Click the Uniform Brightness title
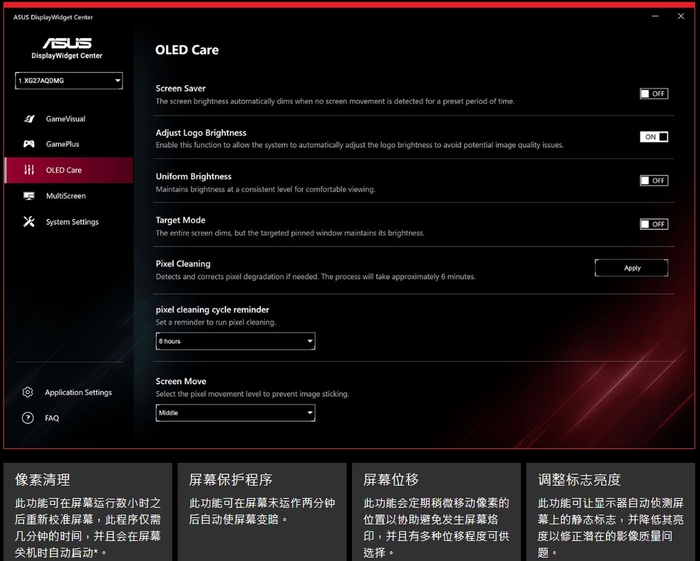700x561 pixels. click(x=193, y=176)
